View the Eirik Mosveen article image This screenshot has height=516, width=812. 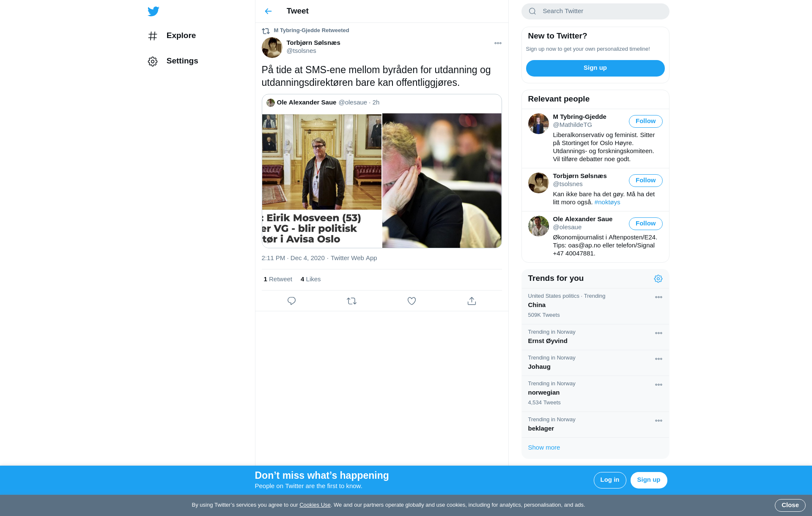click(321, 181)
